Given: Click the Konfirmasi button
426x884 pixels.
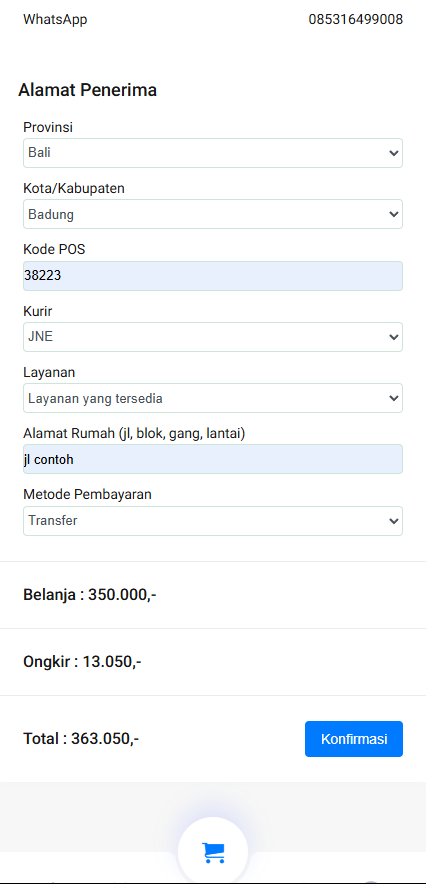Looking at the screenshot, I should [354, 739].
